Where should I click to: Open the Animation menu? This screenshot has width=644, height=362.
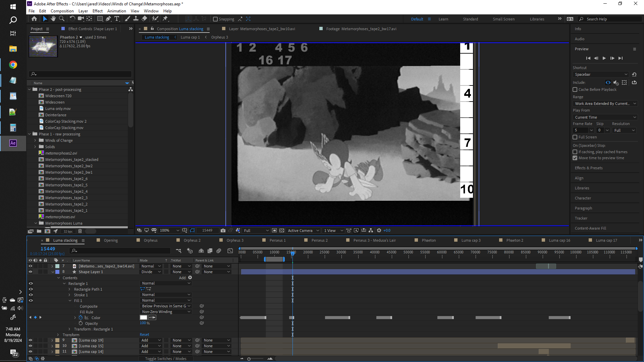(116, 11)
